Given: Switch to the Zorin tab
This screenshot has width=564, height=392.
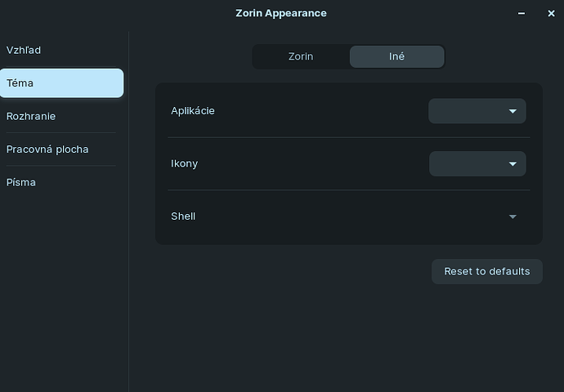Looking at the screenshot, I should pyautogui.click(x=301, y=56).
